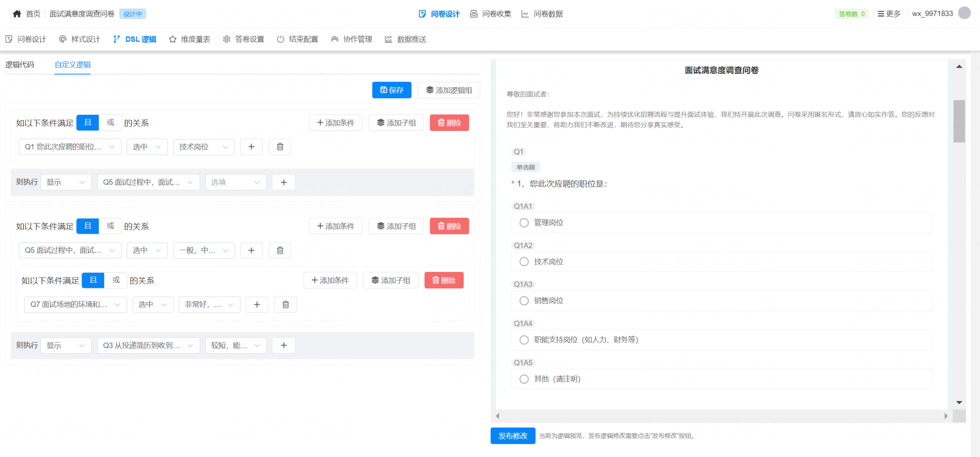Switch first logic group relation to 或
The image size is (980, 457).
[x=111, y=122]
